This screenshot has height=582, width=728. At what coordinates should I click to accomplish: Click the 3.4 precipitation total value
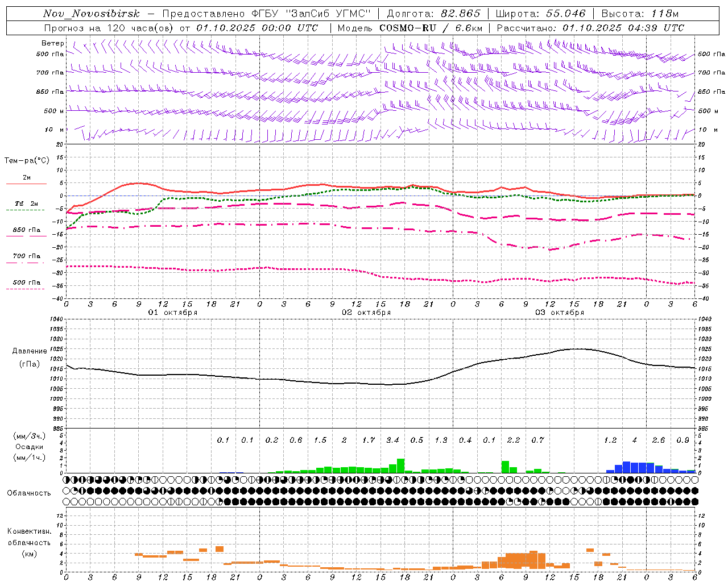[392, 440]
